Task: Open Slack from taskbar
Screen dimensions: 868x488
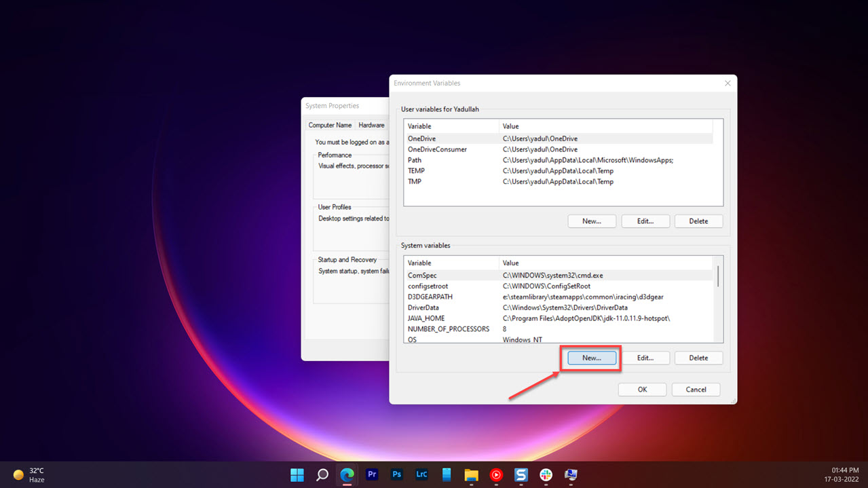Action: (546, 474)
